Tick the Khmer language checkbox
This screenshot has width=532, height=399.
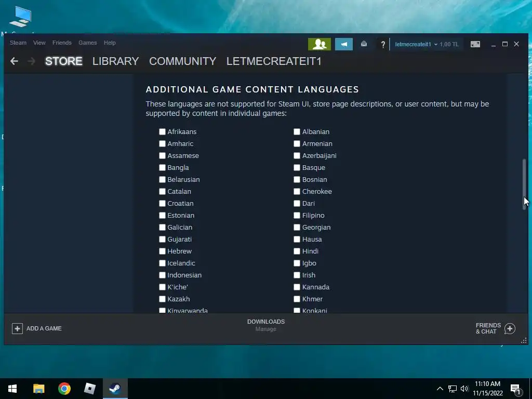pos(297,299)
